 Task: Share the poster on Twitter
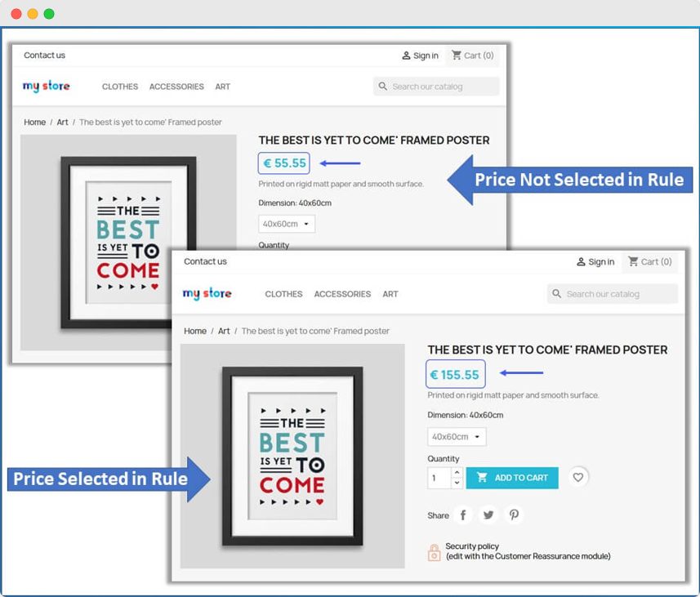click(488, 515)
